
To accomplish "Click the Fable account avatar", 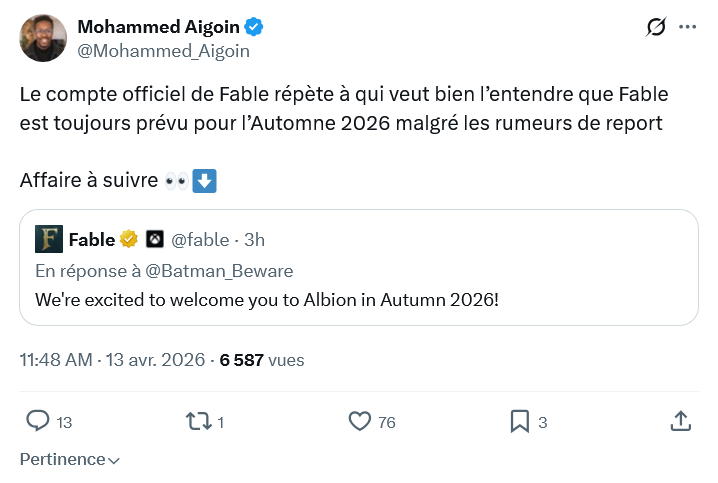I will point(48,239).
